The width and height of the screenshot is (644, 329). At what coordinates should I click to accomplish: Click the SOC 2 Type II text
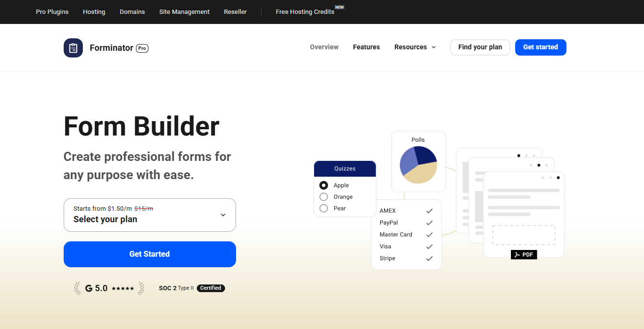(x=176, y=288)
